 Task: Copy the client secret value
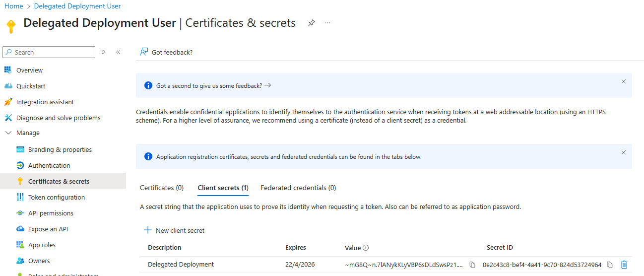pos(472,265)
